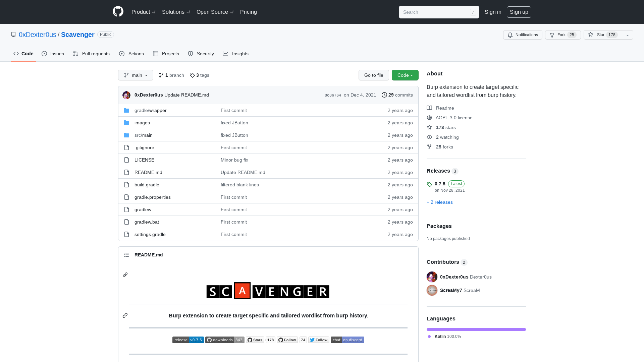Click the fork icon in Fork button
The image size is (644, 362).
(552, 35)
